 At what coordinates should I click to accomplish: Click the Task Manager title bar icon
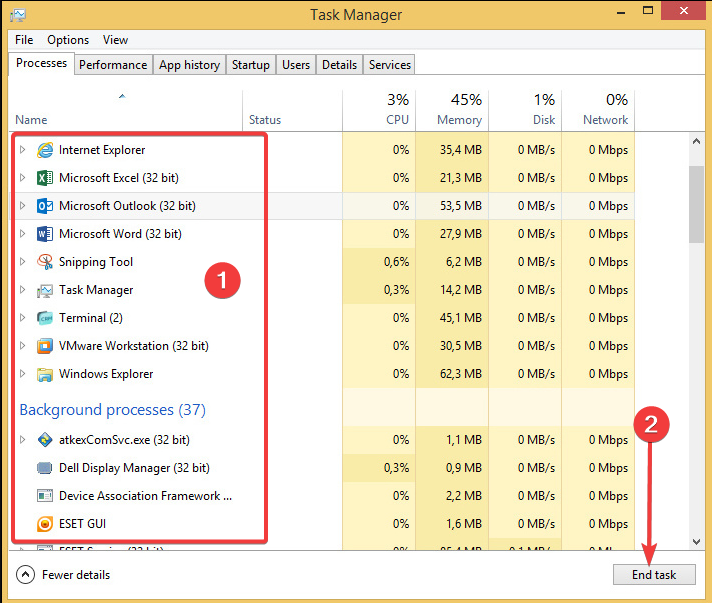pyautogui.click(x=18, y=15)
